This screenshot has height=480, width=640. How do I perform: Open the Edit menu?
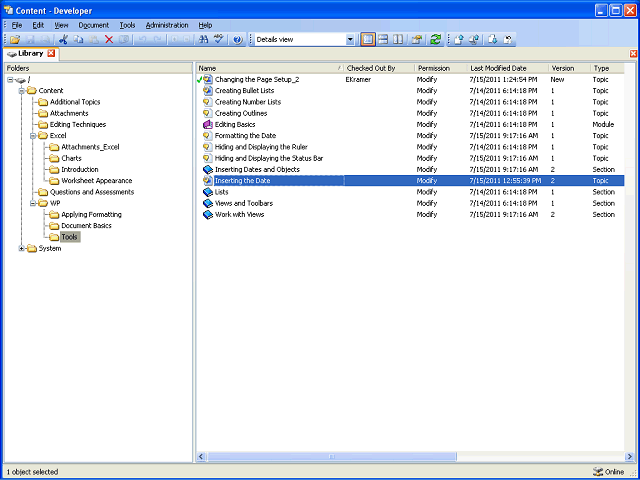(x=38, y=25)
